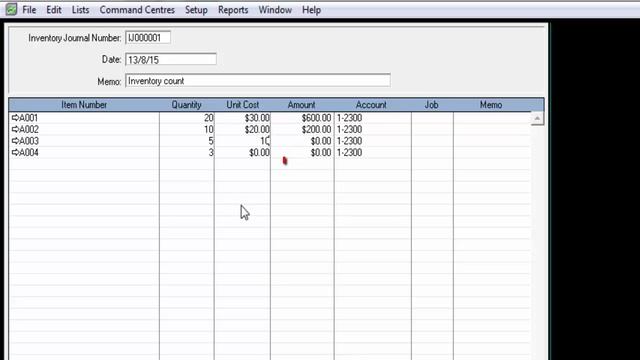Viewport: 640px width, 360px height.
Task: Click the Memo field with Inventory count
Action: pyautogui.click(x=258, y=80)
